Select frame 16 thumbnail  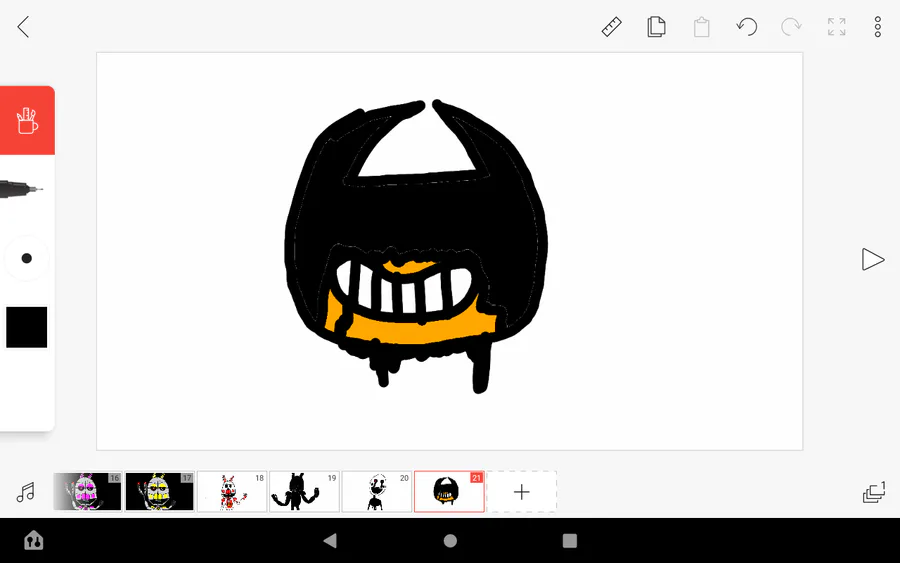[87, 492]
